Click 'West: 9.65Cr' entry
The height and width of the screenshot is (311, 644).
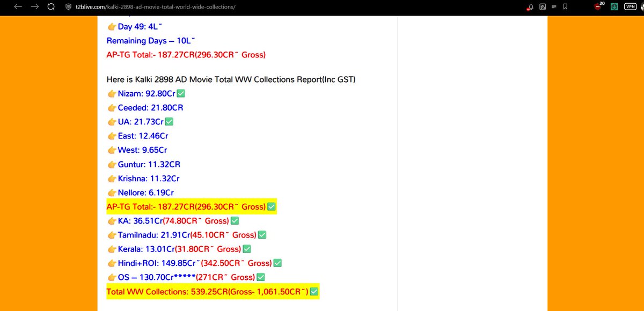point(137,150)
